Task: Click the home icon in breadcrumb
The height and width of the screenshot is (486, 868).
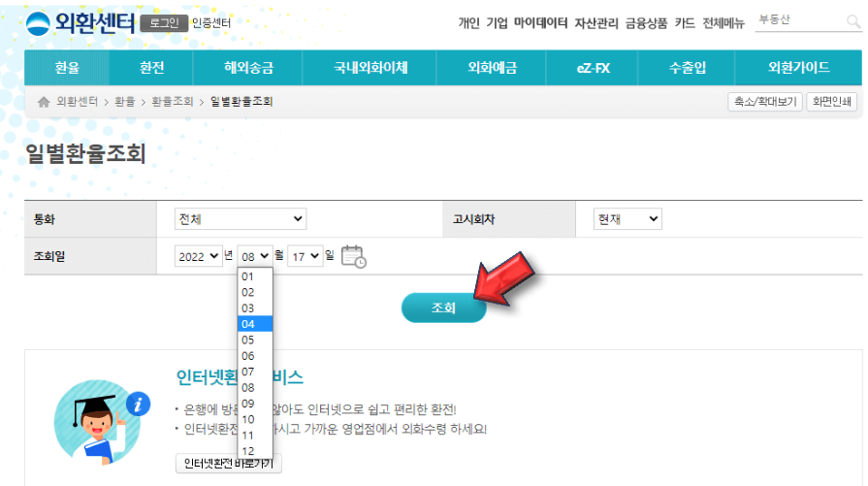Action: pyautogui.click(x=44, y=101)
